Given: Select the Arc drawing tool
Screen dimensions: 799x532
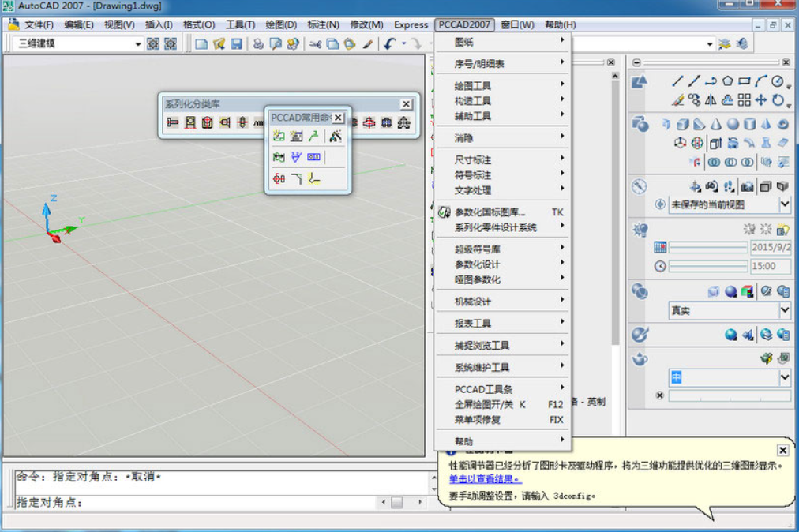Looking at the screenshot, I should pyautogui.click(x=761, y=81).
